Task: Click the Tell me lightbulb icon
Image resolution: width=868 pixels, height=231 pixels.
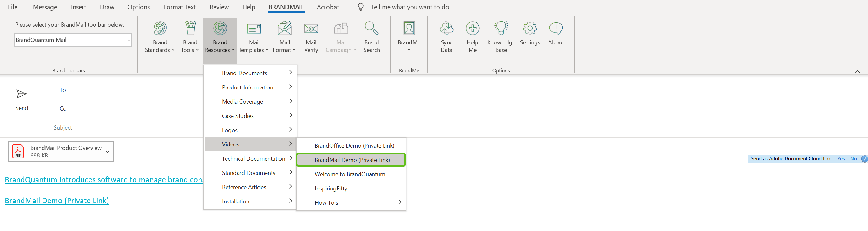Action: point(360,7)
